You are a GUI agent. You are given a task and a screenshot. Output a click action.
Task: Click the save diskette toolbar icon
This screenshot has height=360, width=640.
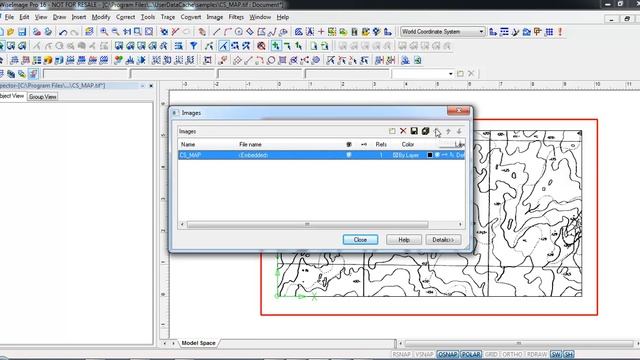click(x=22, y=32)
